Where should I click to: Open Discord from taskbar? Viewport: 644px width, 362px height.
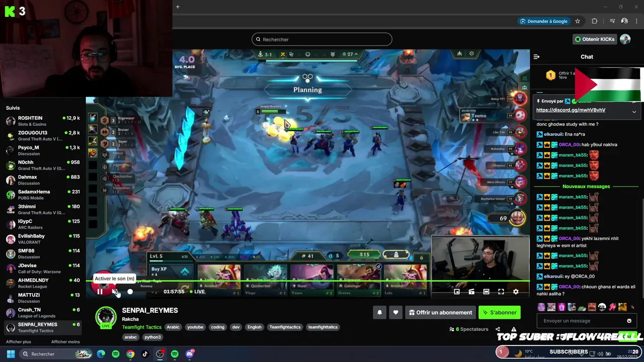pos(190,354)
